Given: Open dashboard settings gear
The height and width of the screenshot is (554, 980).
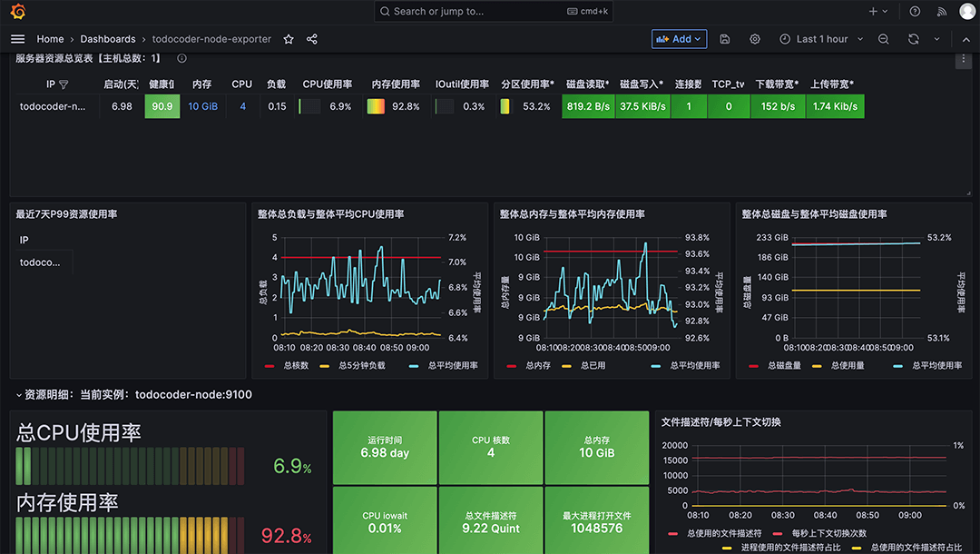Looking at the screenshot, I should click(x=754, y=39).
